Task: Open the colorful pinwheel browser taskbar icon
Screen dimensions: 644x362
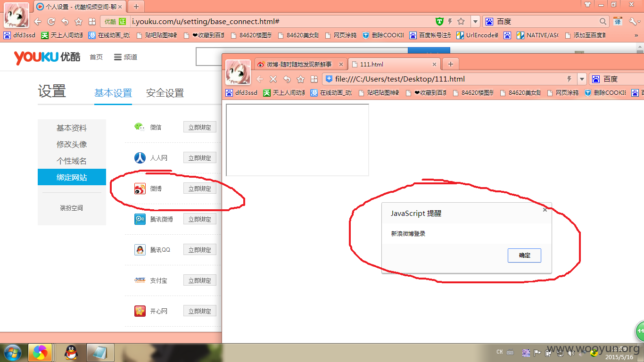Action: 40,353
